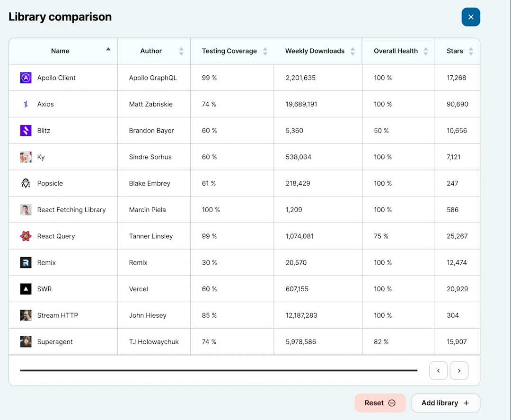
Task: Click Blitz overall health 50 %
Action: [381, 130]
